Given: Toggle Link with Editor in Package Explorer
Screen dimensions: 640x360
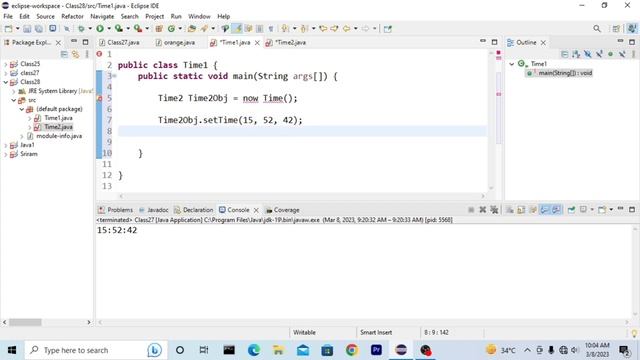Looking at the screenshot, I should pyautogui.click(x=76, y=54).
